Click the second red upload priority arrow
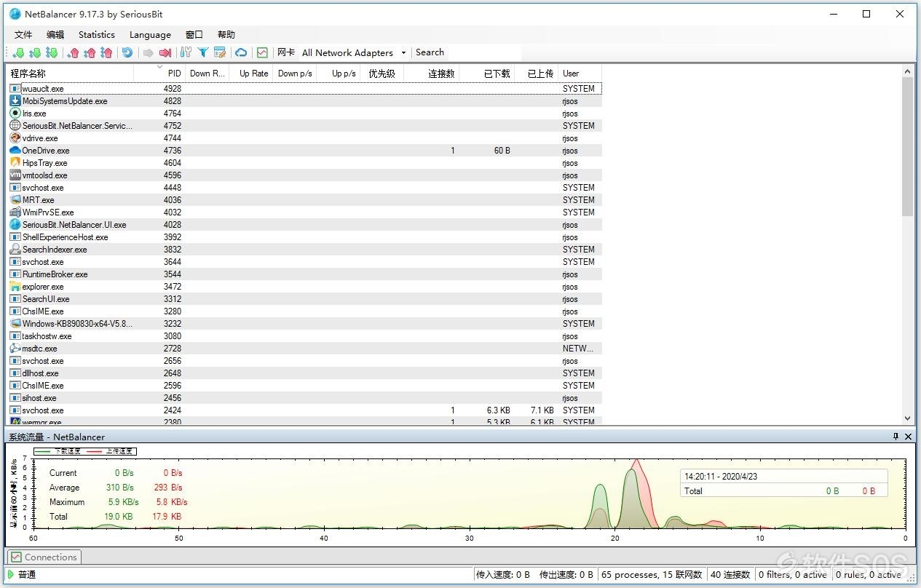This screenshot has height=588, width=921. coord(90,52)
